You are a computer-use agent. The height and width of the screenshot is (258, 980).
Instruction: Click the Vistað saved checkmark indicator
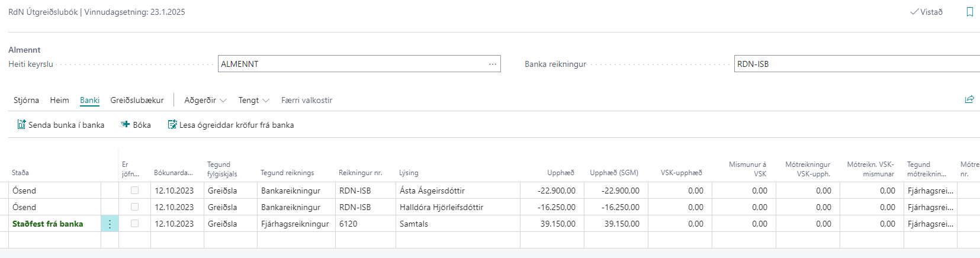[x=926, y=12]
